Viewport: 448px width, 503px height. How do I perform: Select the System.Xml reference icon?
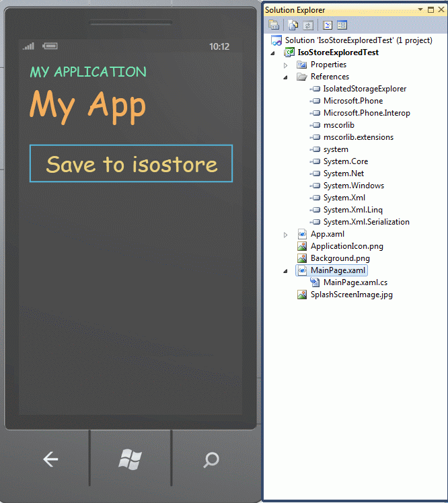coord(315,198)
